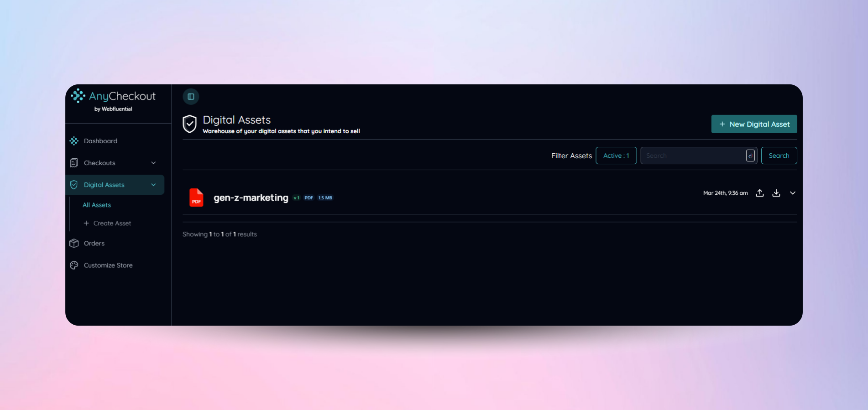Toggle the Active : 1 filter
This screenshot has width=868, height=410.
point(616,156)
